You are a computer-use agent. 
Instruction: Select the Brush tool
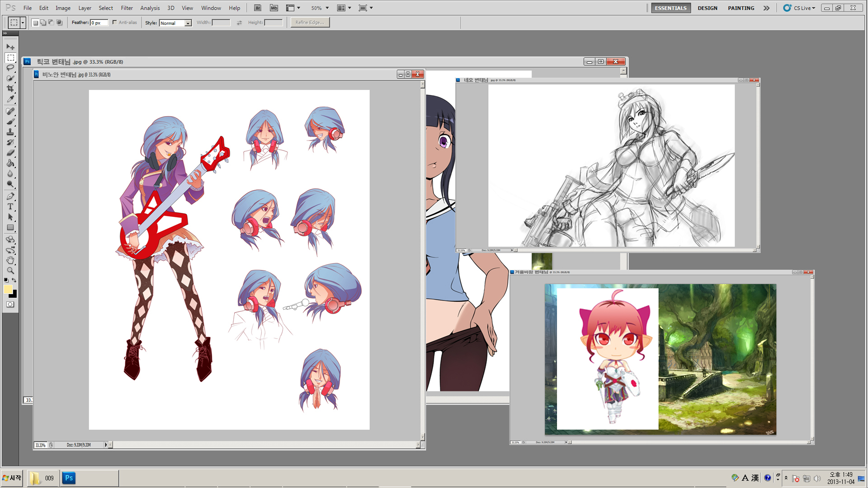(10, 122)
